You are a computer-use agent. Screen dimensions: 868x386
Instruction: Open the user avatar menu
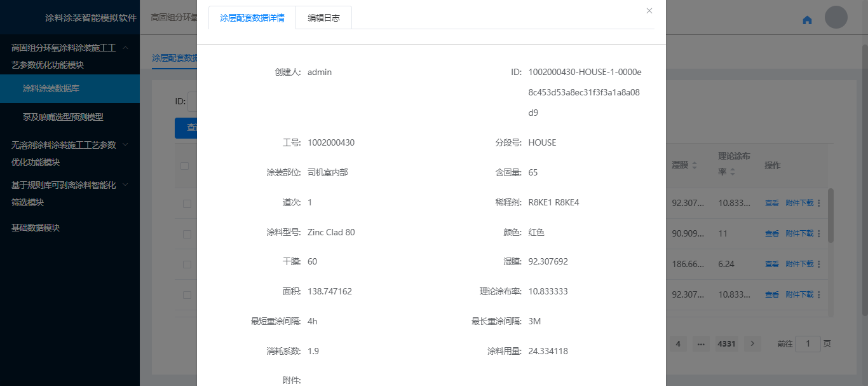click(x=836, y=17)
